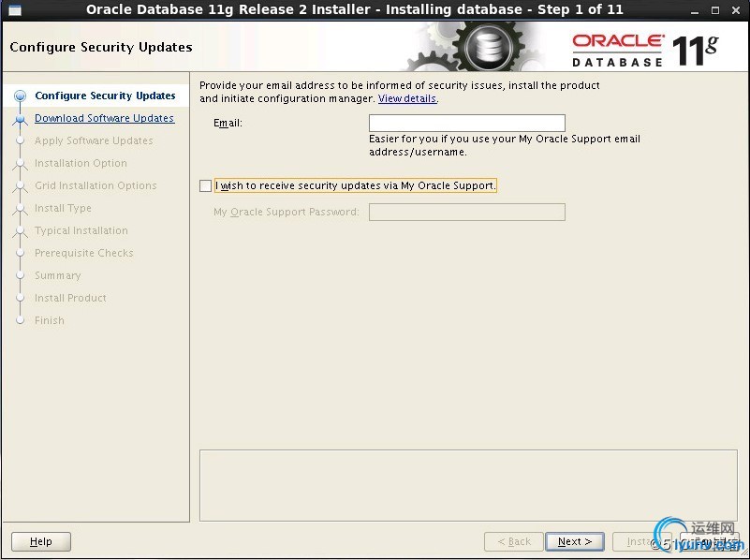Click 'I wish to receive security updates' label
Viewport: 750px width, 560px height.
click(356, 185)
